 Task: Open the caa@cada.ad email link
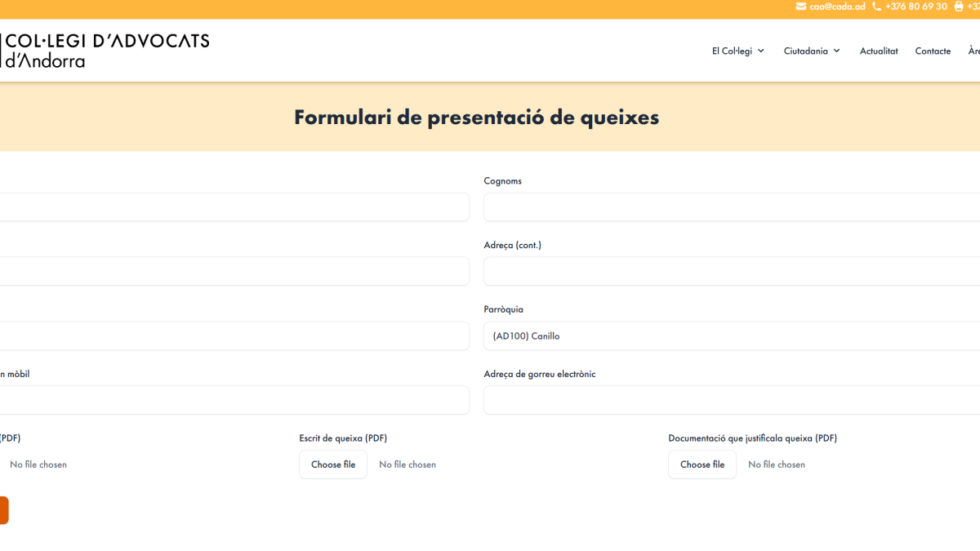click(x=837, y=7)
